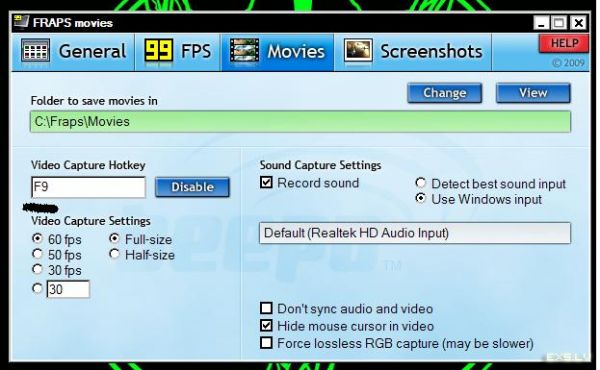Click the custom fps value field showing 30

pos(68,289)
